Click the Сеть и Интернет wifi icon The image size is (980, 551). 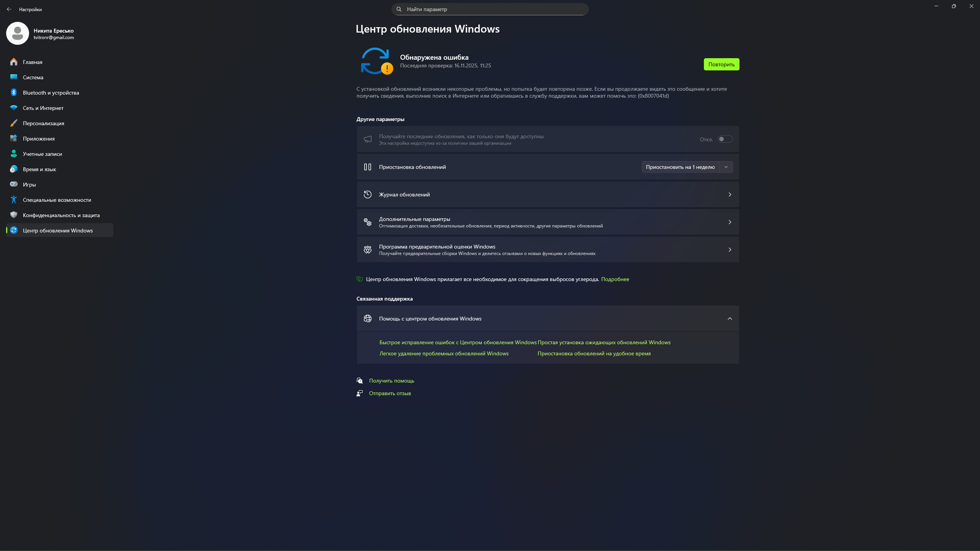tap(14, 108)
